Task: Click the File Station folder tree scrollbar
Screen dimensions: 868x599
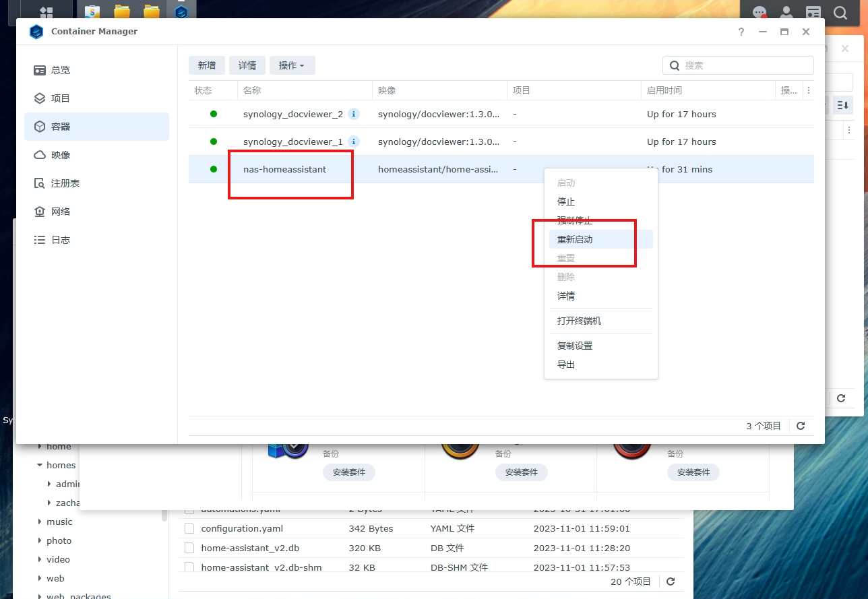Action: tap(164, 517)
